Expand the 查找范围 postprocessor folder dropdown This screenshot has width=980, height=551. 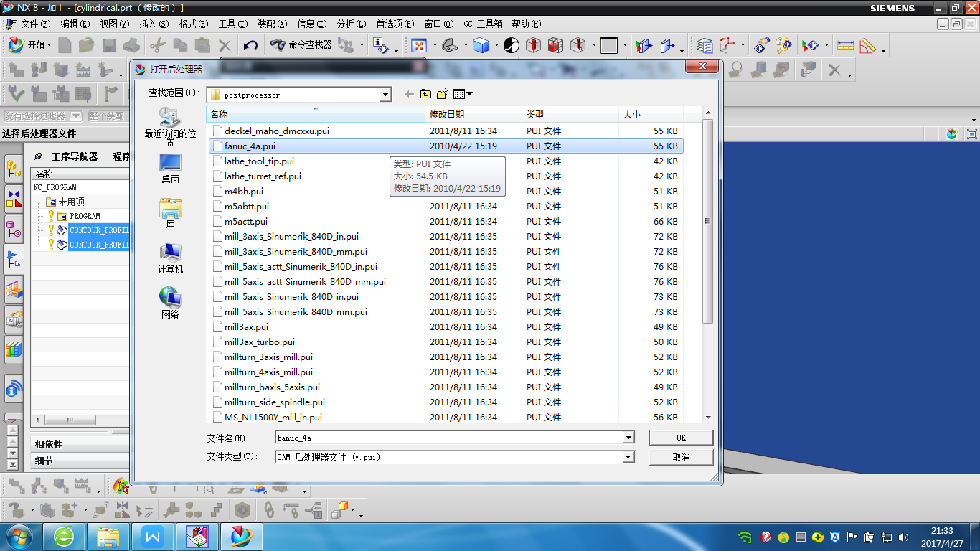(385, 95)
